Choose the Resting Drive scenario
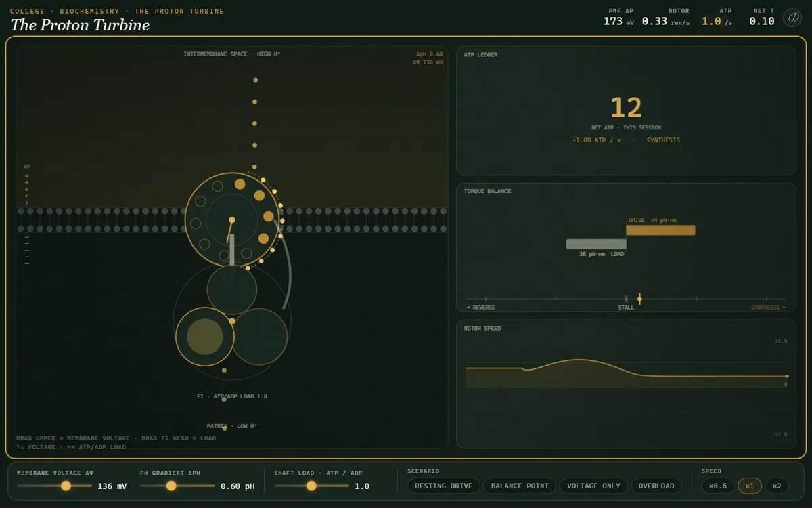 coord(444,486)
